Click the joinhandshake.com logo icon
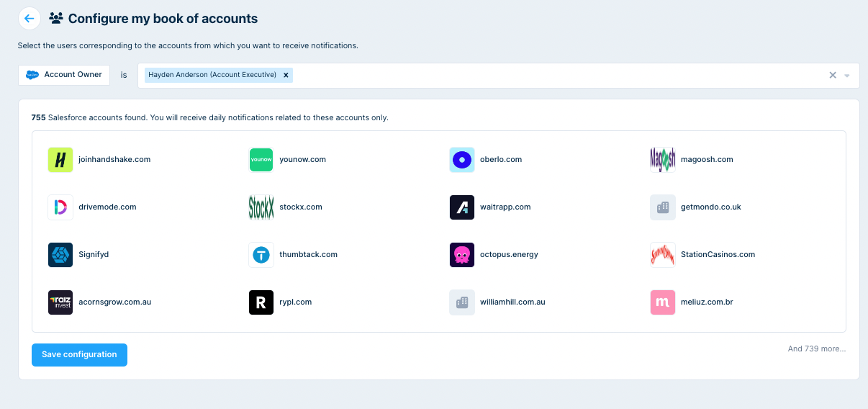Image resolution: width=868 pixels, height=409 pixels. tap(60, 160)
